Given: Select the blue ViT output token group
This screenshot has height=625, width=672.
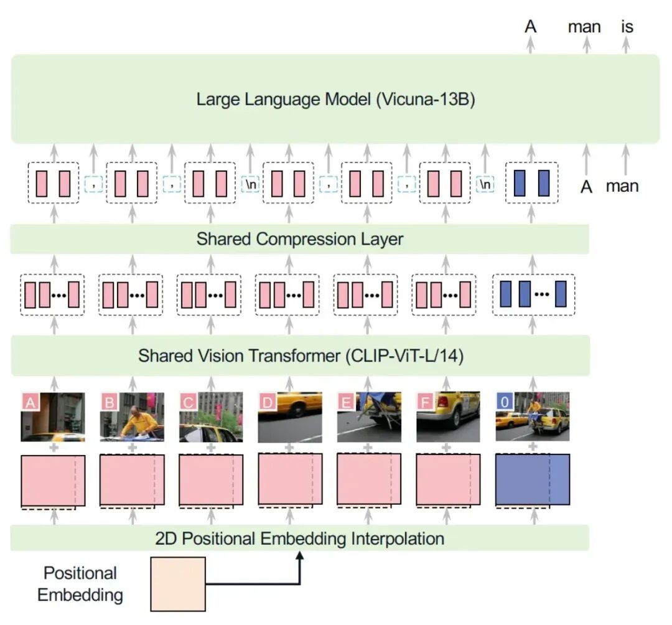Looking at the screenshot, I should (534, 294).
